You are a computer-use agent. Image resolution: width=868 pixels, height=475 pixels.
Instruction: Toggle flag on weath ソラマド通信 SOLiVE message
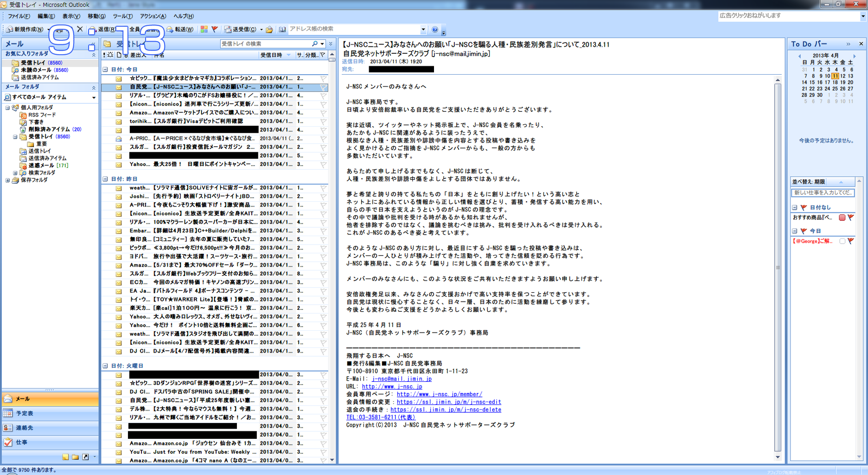coord(323,188)
